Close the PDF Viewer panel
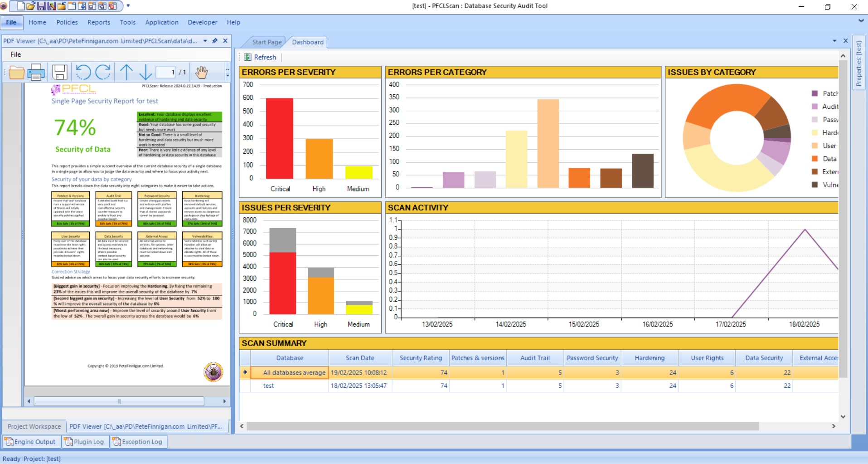The width and height of the screenshot is (868, 464). 225,41
